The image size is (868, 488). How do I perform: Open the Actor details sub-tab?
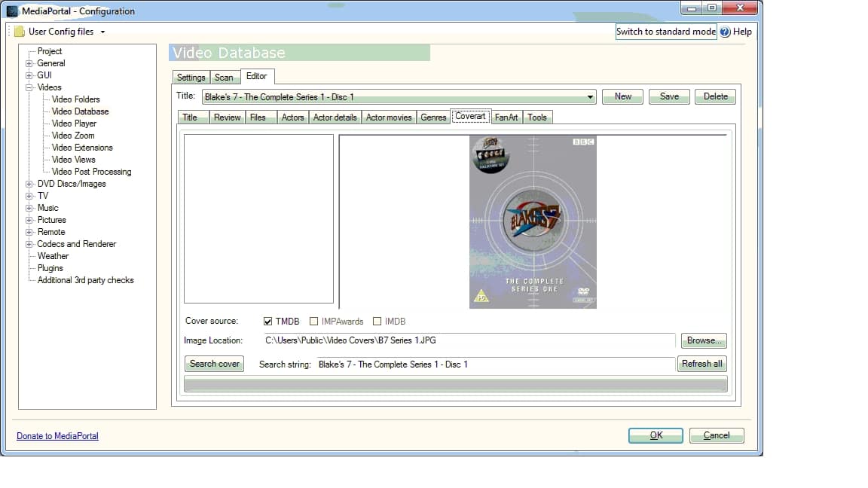(335, 117)
